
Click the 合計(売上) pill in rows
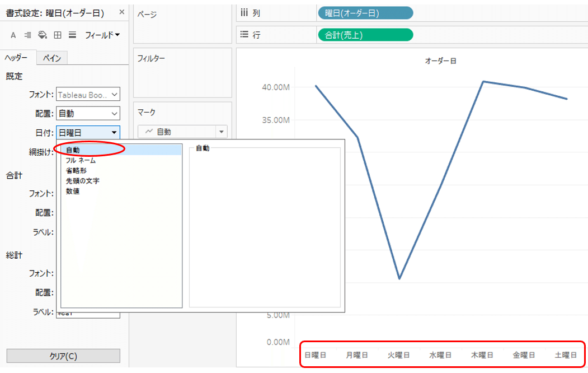(x=366, y=35)
